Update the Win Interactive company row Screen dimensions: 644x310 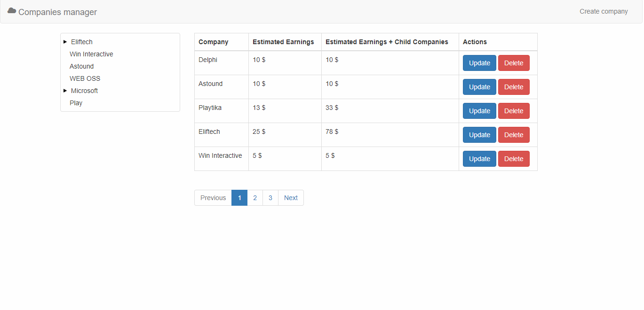[x=479, y=159]
